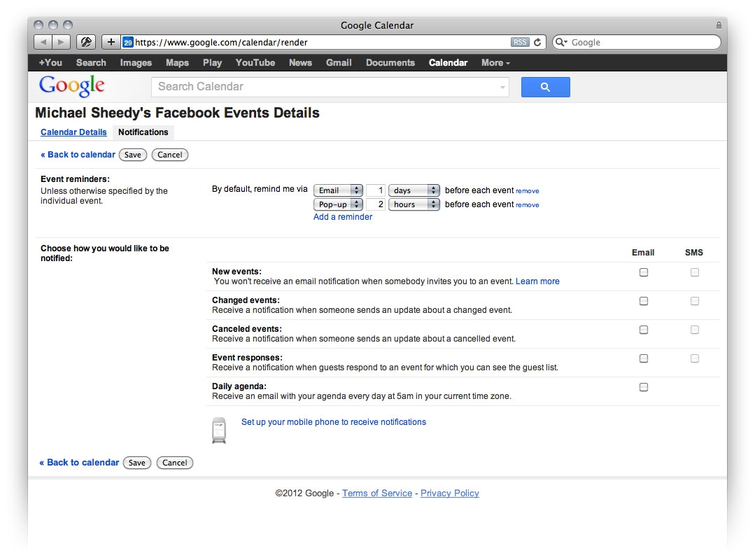Open Search in the Google bar
The height and width of the screenshot is (560, 755).
coord(91,62)
